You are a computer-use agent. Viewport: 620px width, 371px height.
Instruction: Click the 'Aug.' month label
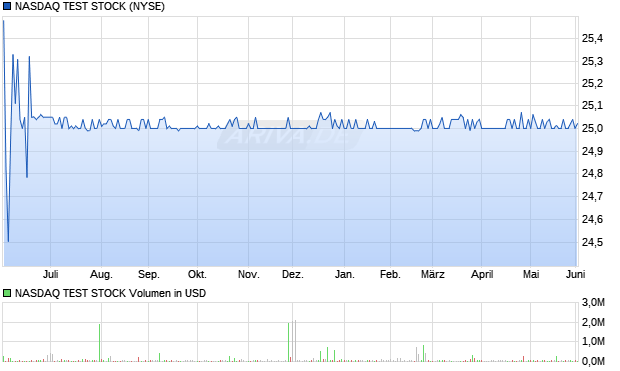(x=101, y=274)
